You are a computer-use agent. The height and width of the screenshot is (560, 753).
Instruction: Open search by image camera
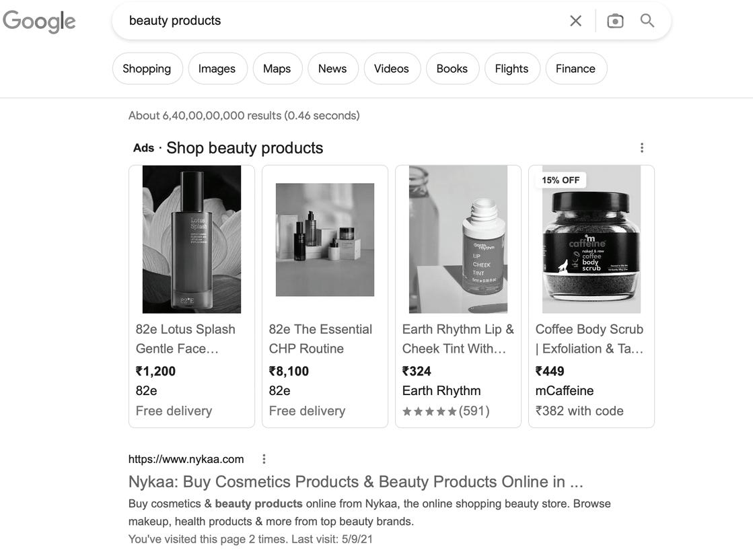click(x=615, y=21)
